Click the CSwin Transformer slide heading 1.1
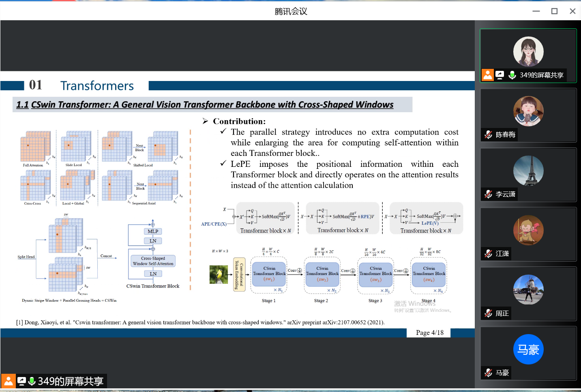Image resolution: width=581 pixels, height=392 pixels. (205, 104)
